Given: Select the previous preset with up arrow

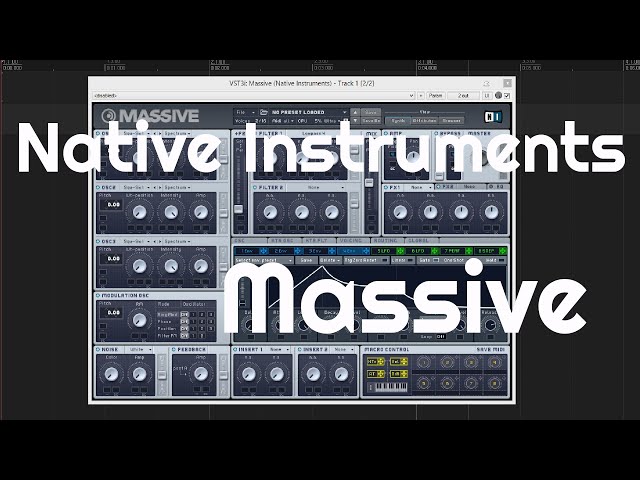Looking at the screenshot, I should [x=355, y=112].
